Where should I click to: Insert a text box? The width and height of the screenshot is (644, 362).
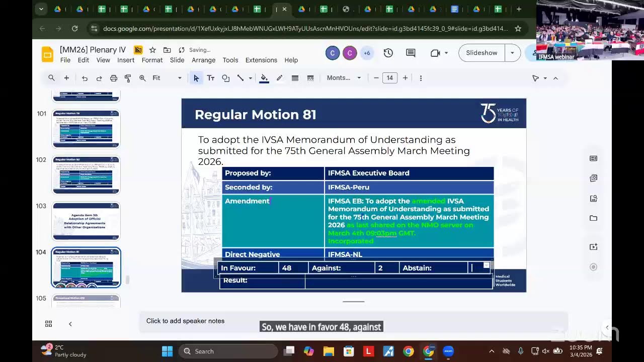(x=211, y=78)
